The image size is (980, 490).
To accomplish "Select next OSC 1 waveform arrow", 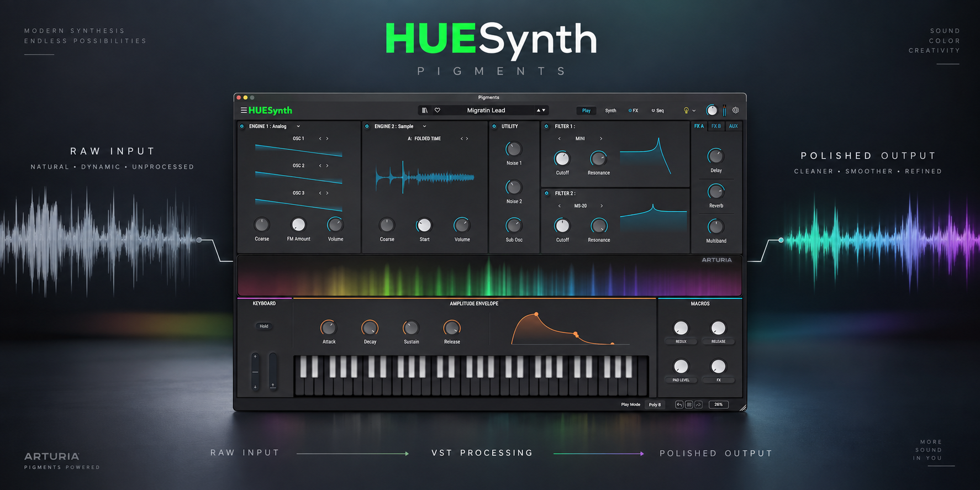I will pos(327,139).
